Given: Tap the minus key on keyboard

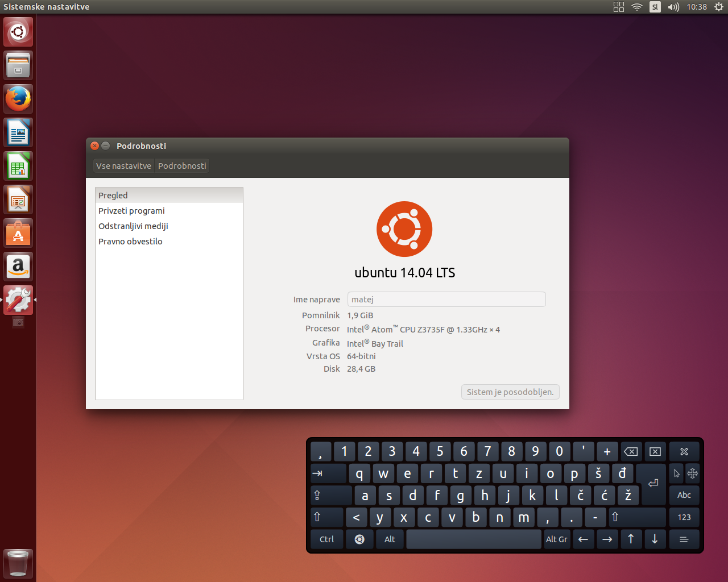Looking at the screenshot, I should 595,517.
